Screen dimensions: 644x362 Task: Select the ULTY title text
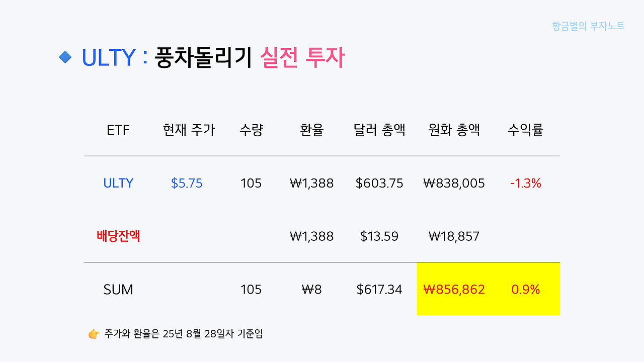[109, 58]
